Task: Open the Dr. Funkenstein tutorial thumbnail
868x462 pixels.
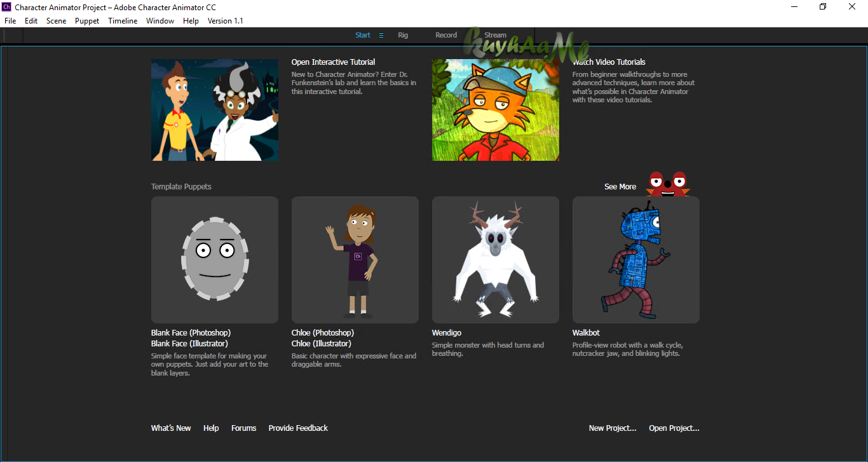Action: [215, 110]
